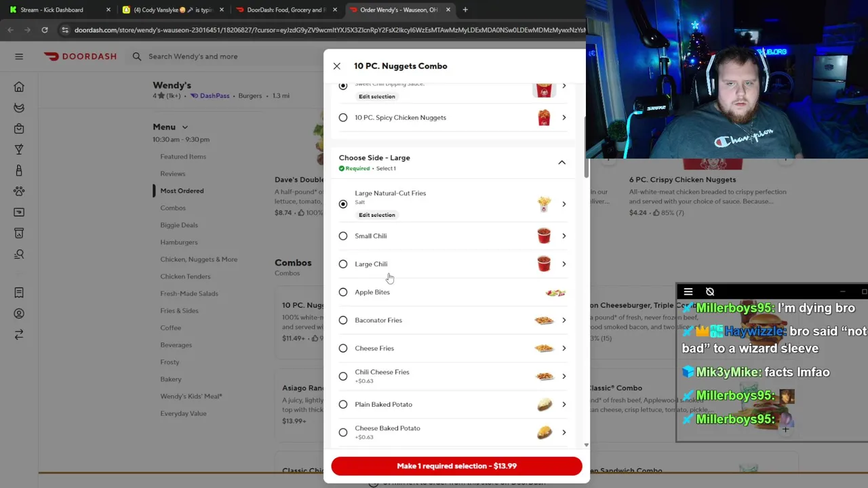Go back in browser history
The width and height of the screenshot is (868, 488).
[10, 30]
